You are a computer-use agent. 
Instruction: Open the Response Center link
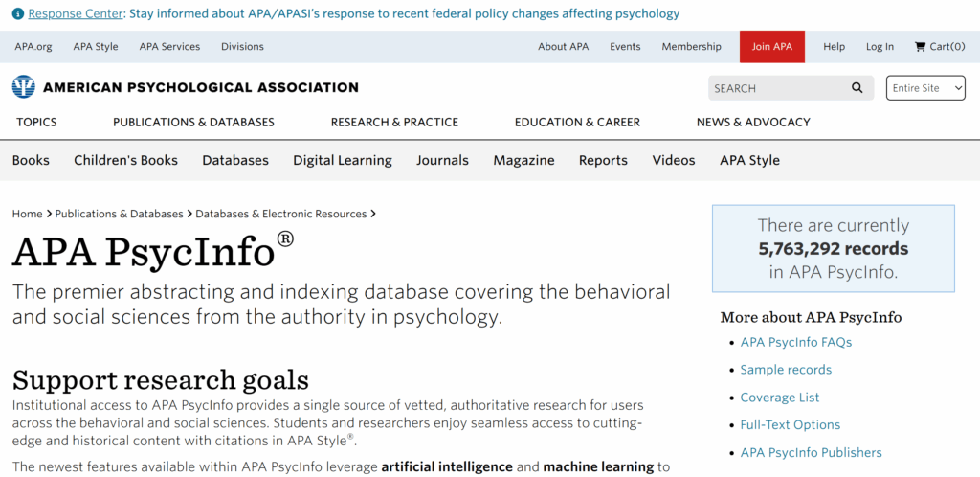75,13
